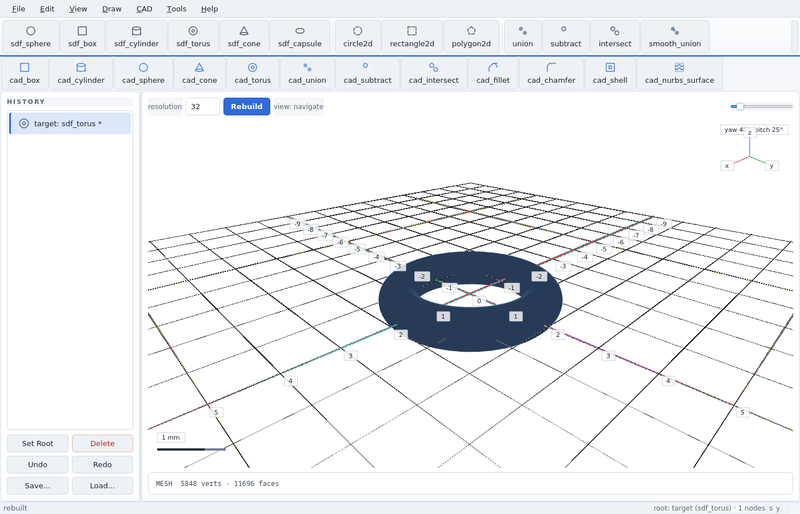Select the cad_sphere tool

[x=143, y=74]
